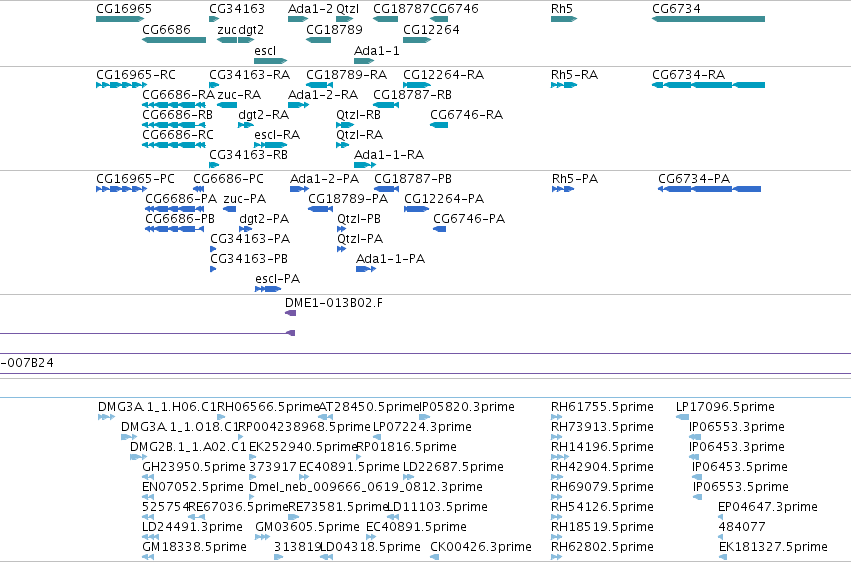This screenshot has height=562, width=851.
Task: Select the Rh5-RA transcript label
Action: (x=575, y=75)
